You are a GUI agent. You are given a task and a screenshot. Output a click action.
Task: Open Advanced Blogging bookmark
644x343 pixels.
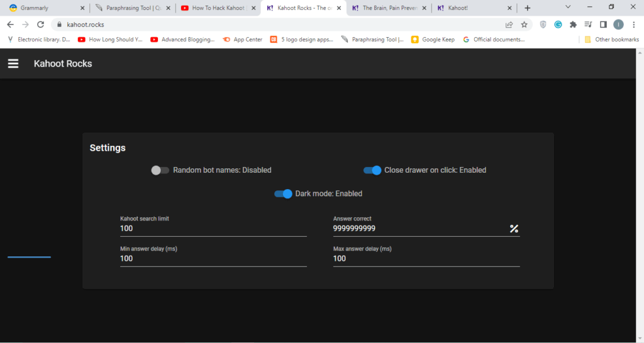click(x=183, y=40)
